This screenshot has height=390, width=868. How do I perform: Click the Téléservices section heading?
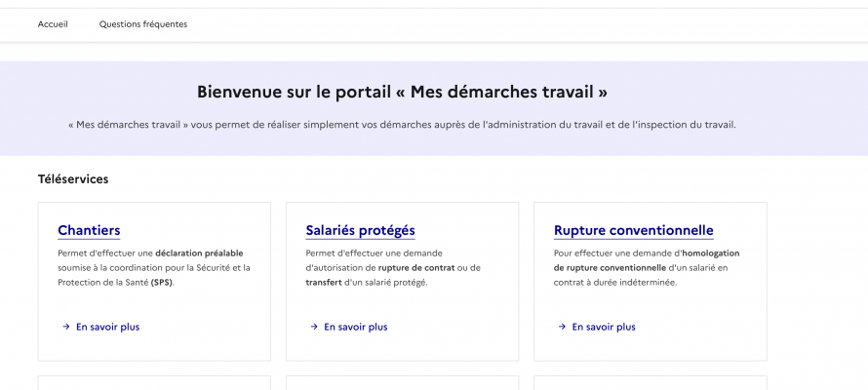73,179
